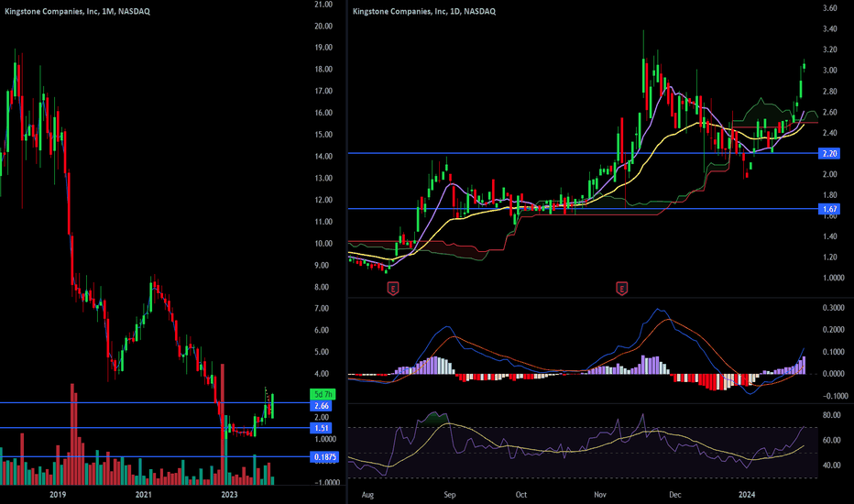Click the November earnings E marker
The width and height of the screenshot is (854, 504).
point(621,289)
